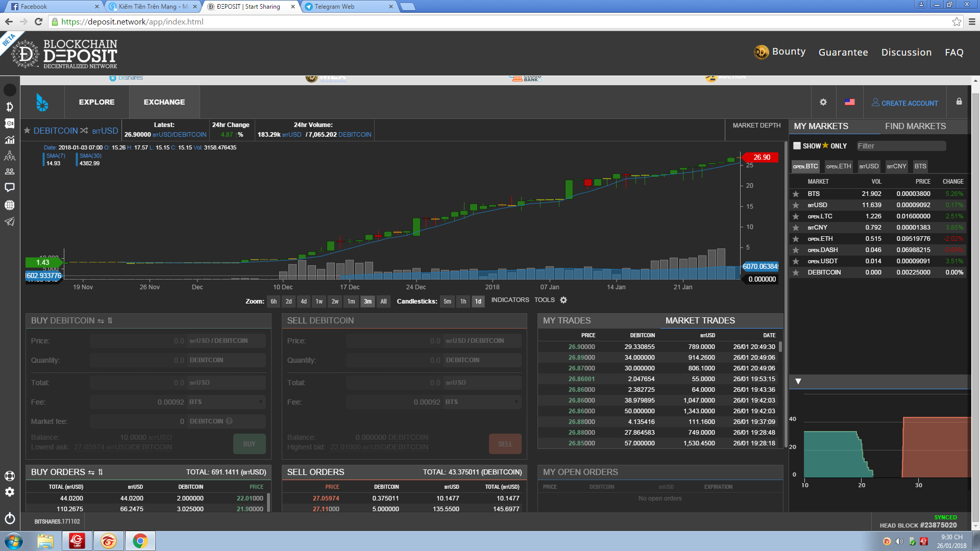Screen dimensions: 980x551
Task: Click the Telegram paper plane sidebar icon
Action: (x=10, y=221)
